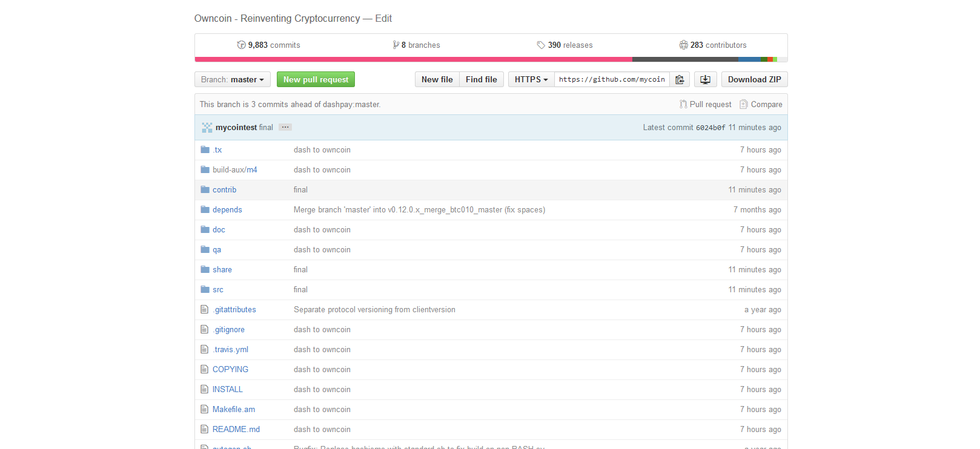Click the Edit description link
Screen dimensions: 980x449
pyautogui.click(x=383, y=18)
